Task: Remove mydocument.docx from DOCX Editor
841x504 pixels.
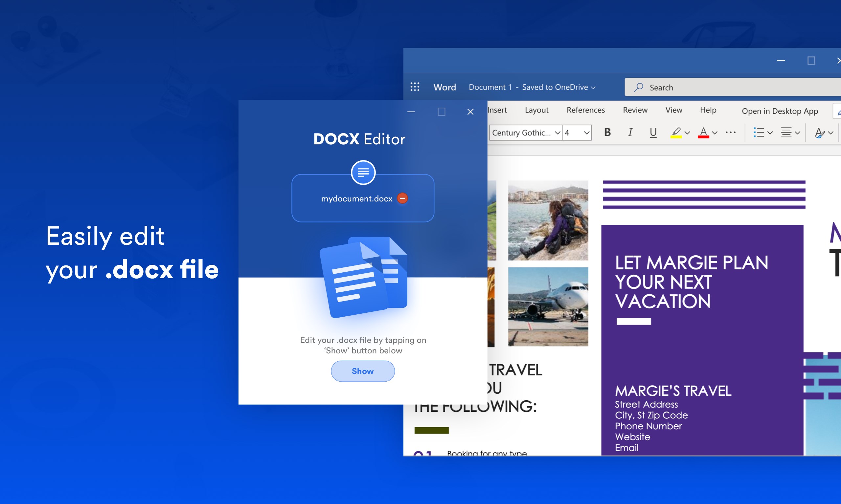Action: click(402, 198)
